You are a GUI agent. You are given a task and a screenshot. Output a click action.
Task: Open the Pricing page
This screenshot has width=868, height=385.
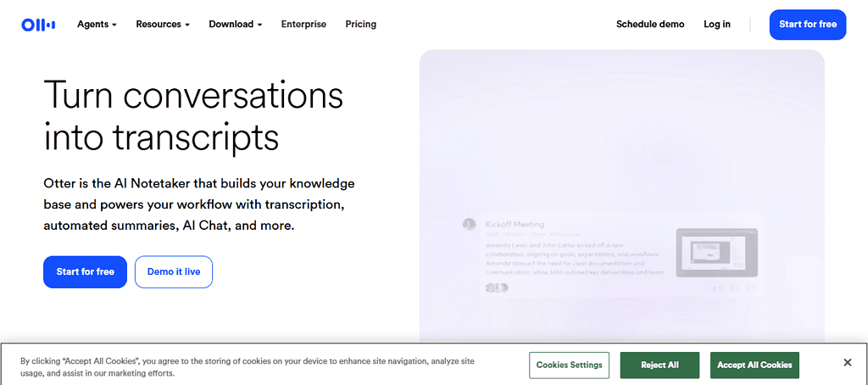click(361, 25)
